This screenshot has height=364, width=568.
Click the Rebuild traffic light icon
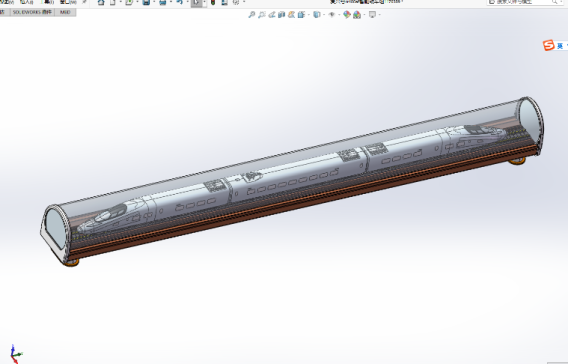pyautogui.click(x=213, y=2)
